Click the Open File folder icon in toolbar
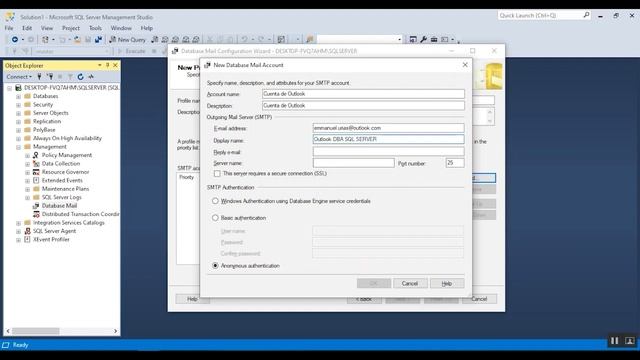Image resolution: width=640 pixels, height=360 pixels. (77, 40)
